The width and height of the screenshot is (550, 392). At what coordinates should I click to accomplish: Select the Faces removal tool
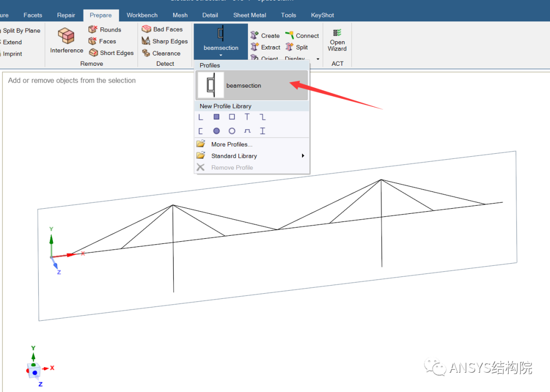(102, 41)
